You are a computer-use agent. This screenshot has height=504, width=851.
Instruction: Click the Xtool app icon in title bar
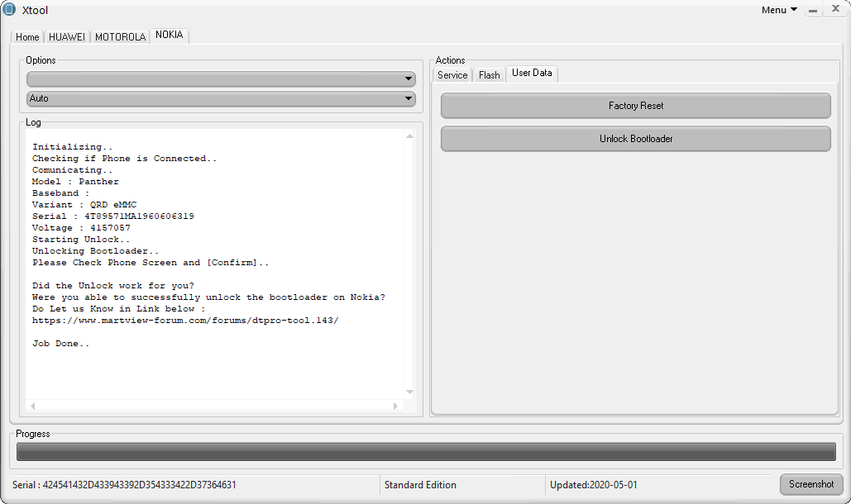tap(9, 9)
